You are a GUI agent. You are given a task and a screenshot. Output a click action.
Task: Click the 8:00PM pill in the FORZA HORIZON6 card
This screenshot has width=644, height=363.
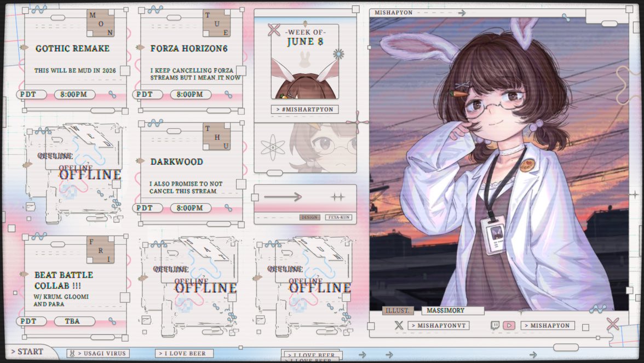[x=190, y=94]
